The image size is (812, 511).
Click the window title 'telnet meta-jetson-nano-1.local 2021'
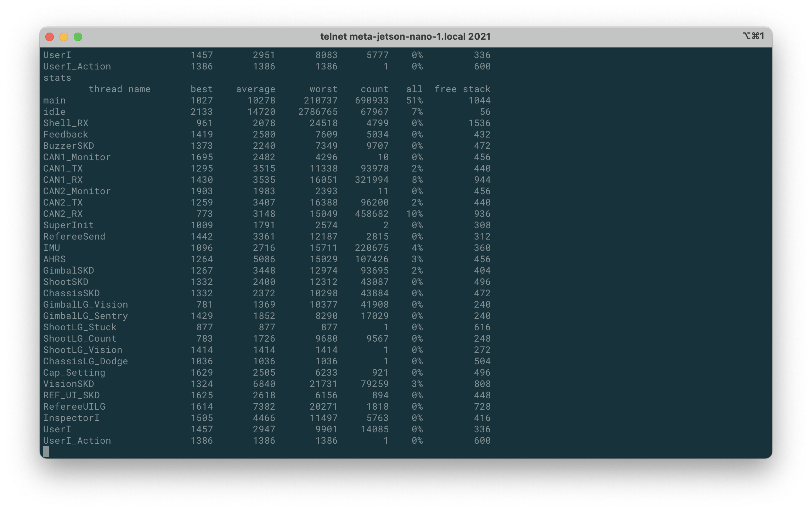pyautogui.click(x=405, y=36)
